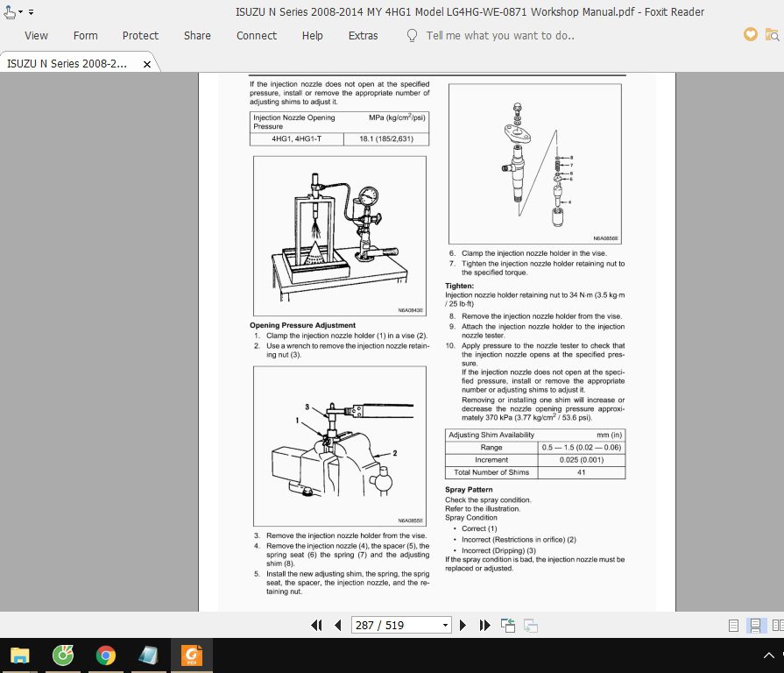The width and height of the screenshot is (784, 673).
Task: Click the vise and wrench illustration
Action: tap(340, 446)
